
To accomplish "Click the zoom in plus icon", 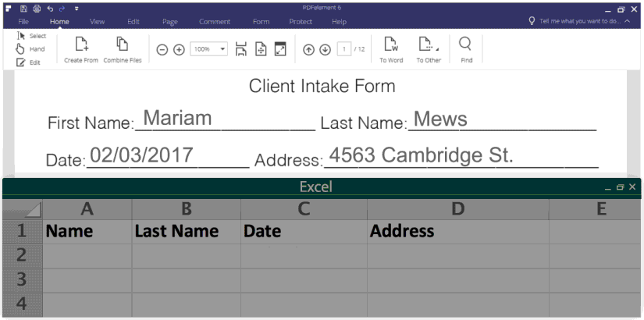I will 179,49.
